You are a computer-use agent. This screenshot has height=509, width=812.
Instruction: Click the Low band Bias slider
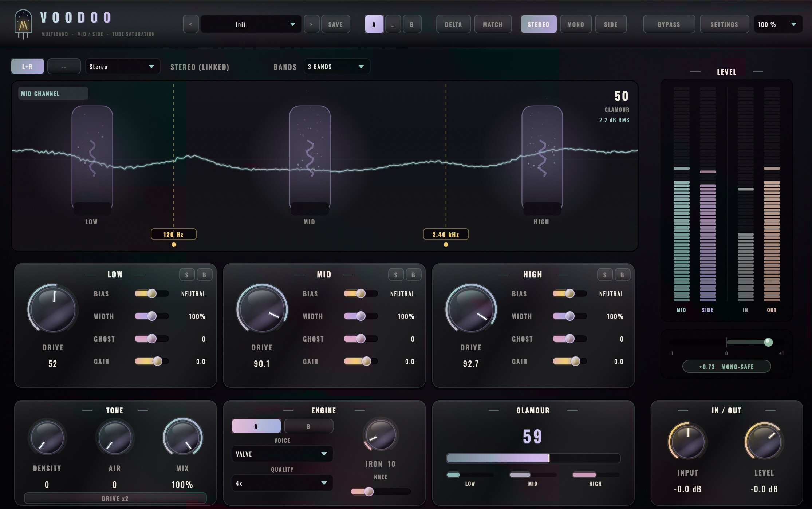pyautogui.click(x=151, y=293)
